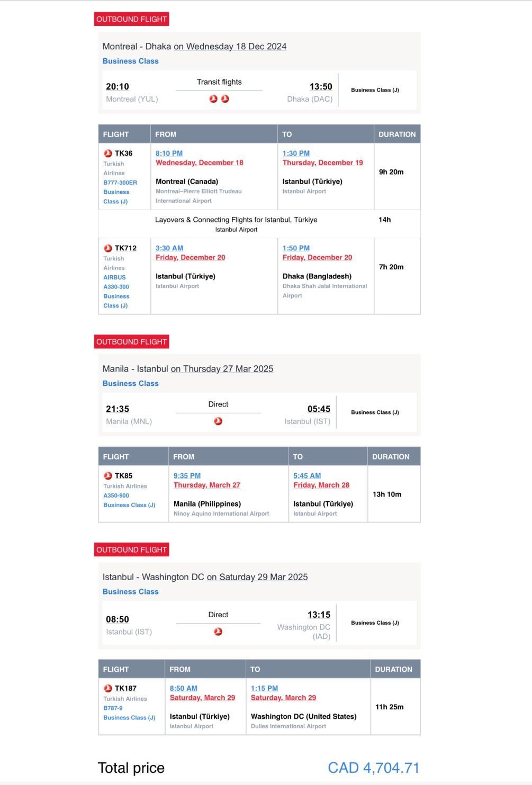
Task: Click the 5:45 AM Istanbul arrival time
Action: (307, 476)
